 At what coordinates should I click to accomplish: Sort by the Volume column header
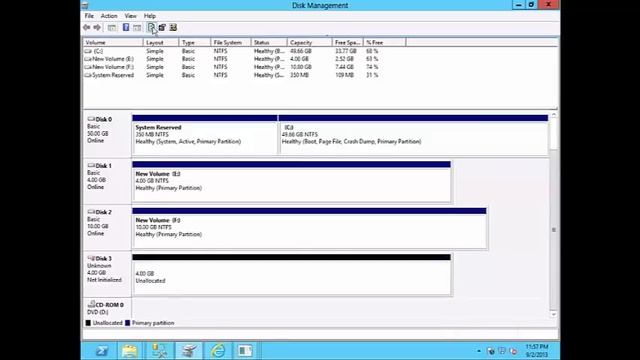[x=113, y=42]
